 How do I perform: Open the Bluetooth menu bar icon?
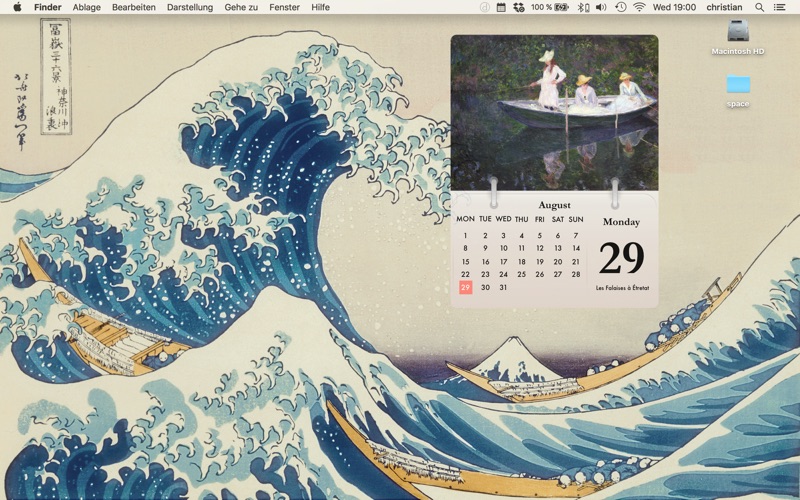[x=583, y=7]
